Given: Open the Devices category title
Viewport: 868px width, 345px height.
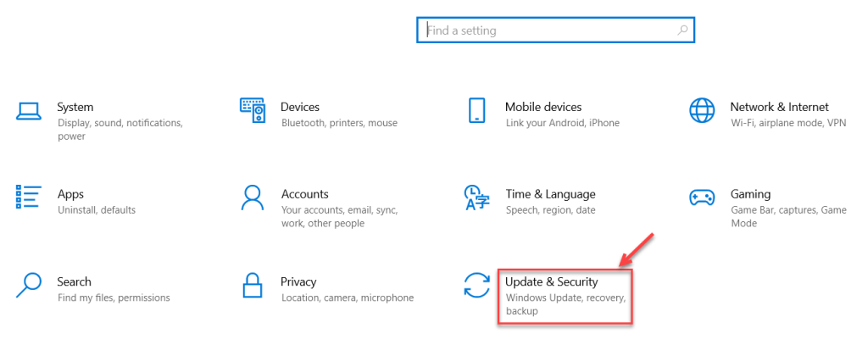Looking at the screenshot, I should pos(300,108).
